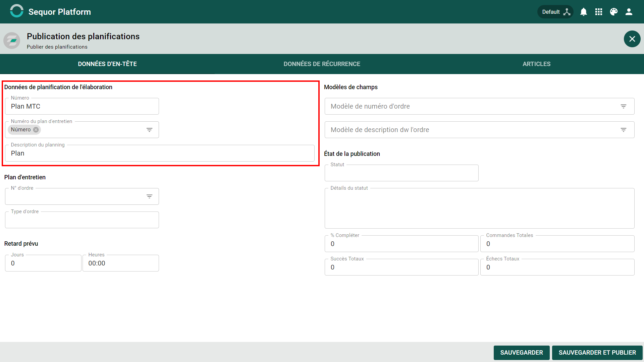Click the Número chip label

pos(21,130)
